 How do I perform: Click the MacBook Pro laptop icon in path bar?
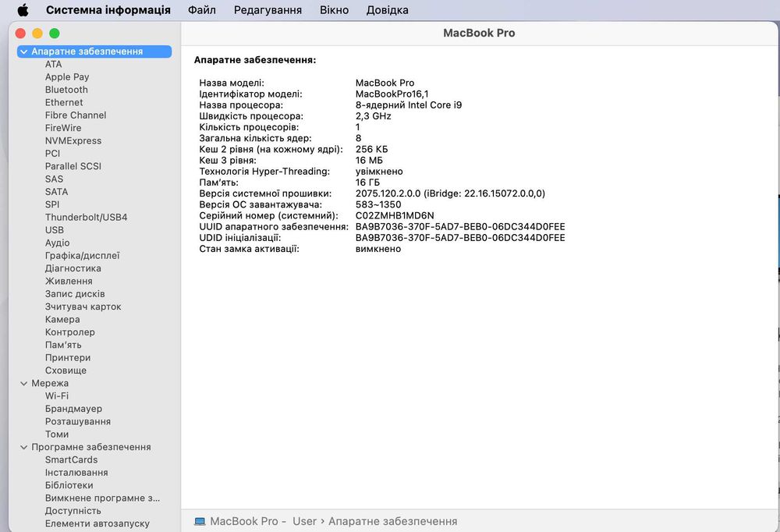click(x=200, y=522)
